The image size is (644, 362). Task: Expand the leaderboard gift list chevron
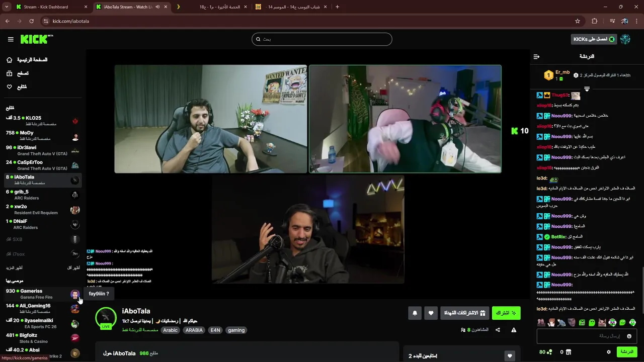click(x=587, y=89)
